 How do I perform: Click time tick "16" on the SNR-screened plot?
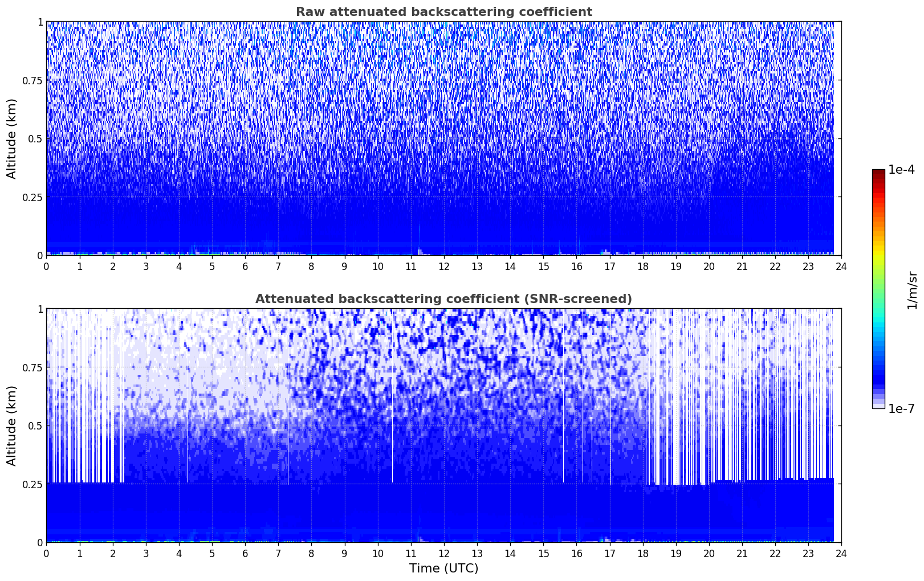tap(576, 553)
